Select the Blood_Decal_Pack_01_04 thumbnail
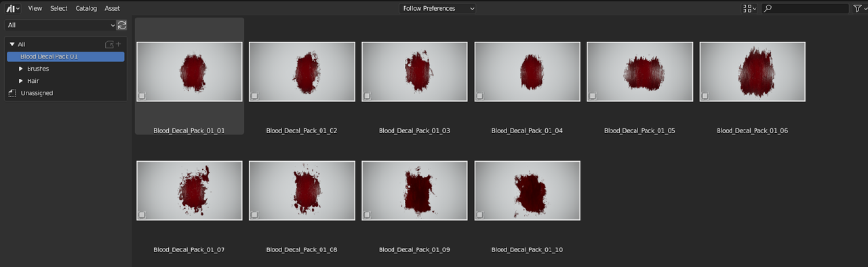 click(x=528, y=71)
